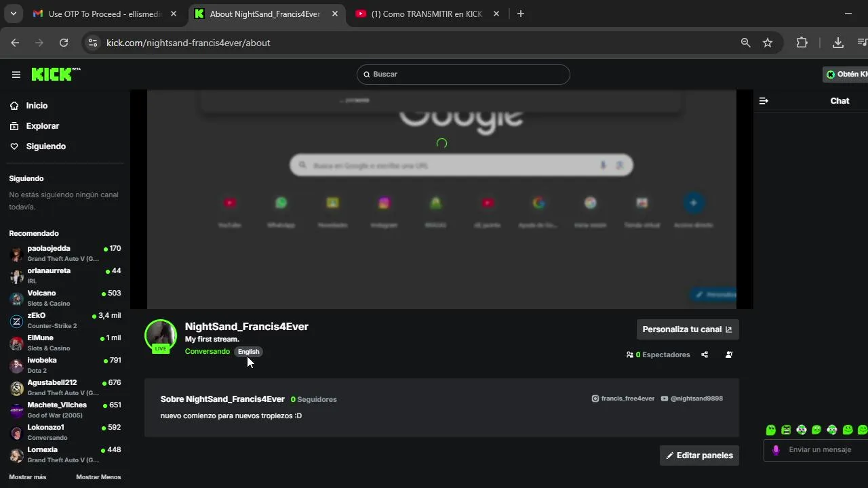Screen dimensions: 868x488
Task: Select the sixth smiling green emote
Action: (x=848, y=430)
